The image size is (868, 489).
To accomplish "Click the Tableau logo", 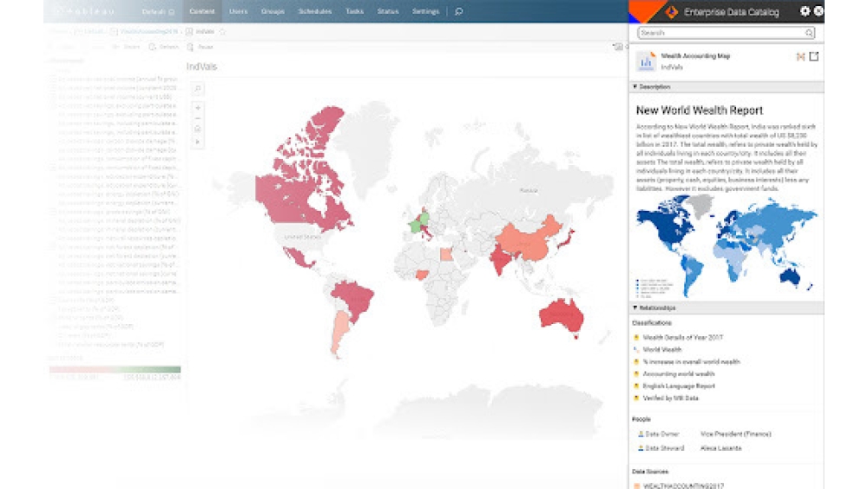I will click(86, 11).
